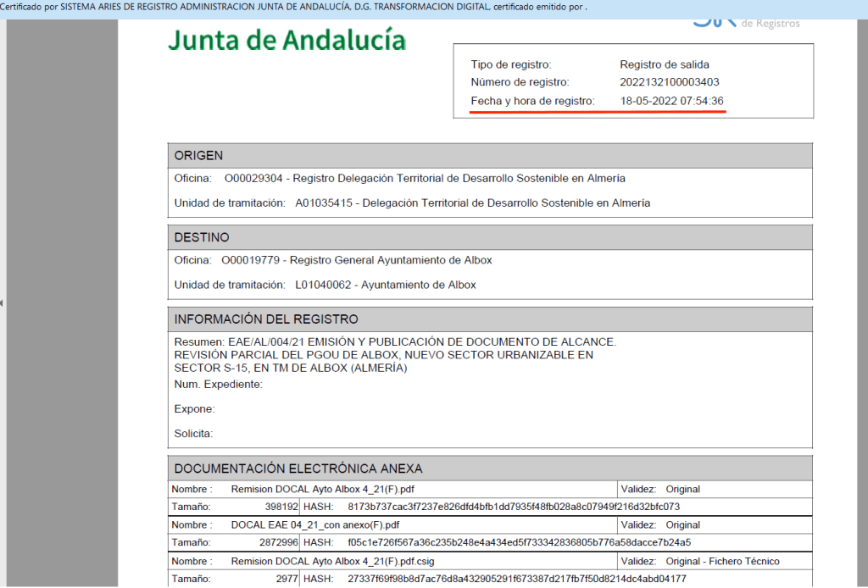Click the 'Registro de salida' value
The image size is (868, 588).
pyautogui.click(x=664, y=64)
